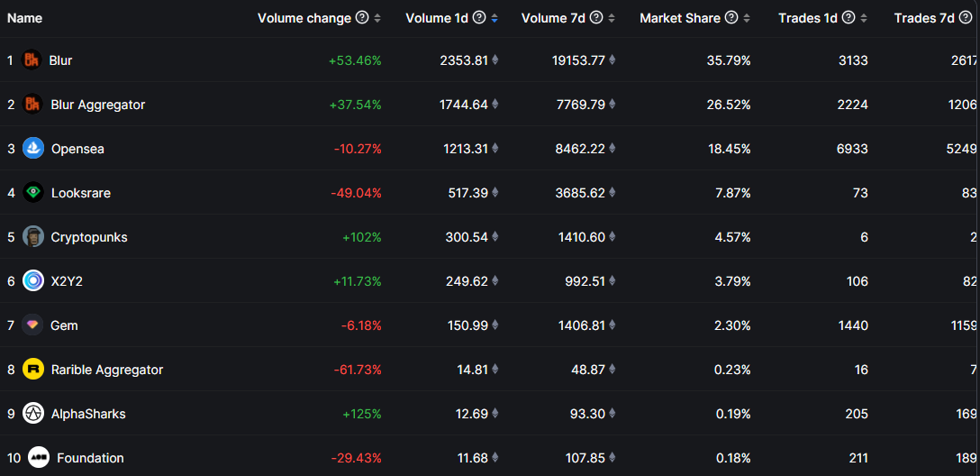
Task: Click the Foundation logo icon
Action: click(38, 458)
